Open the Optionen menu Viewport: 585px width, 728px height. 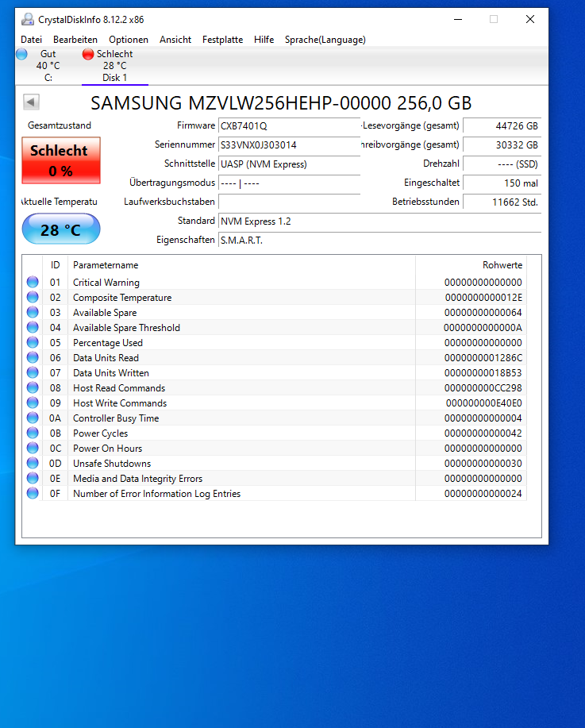pyautogui.click(x=129, y=40)
